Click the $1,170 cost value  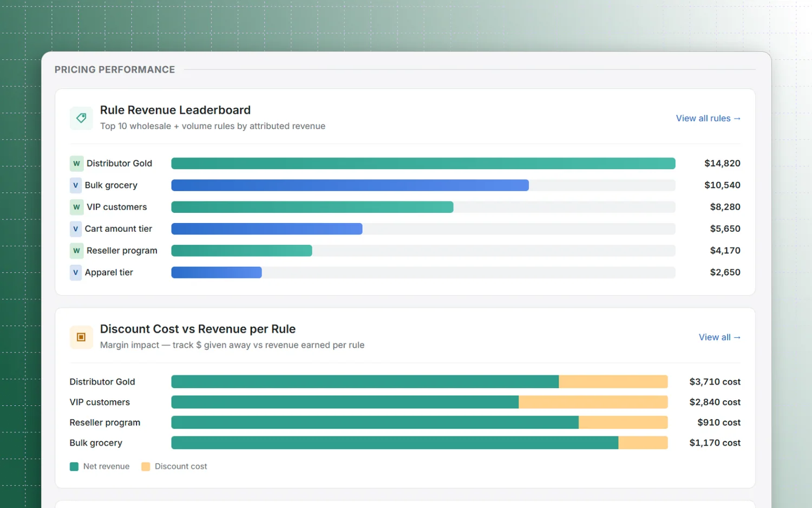[715, 442]
